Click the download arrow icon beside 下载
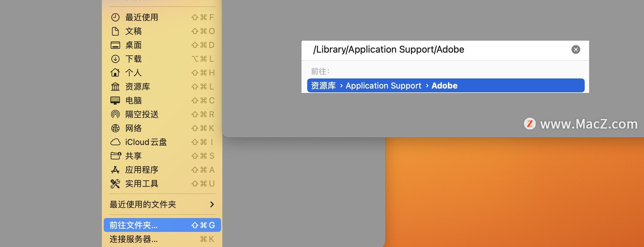The image size is (644, 247). coord(115,59)
